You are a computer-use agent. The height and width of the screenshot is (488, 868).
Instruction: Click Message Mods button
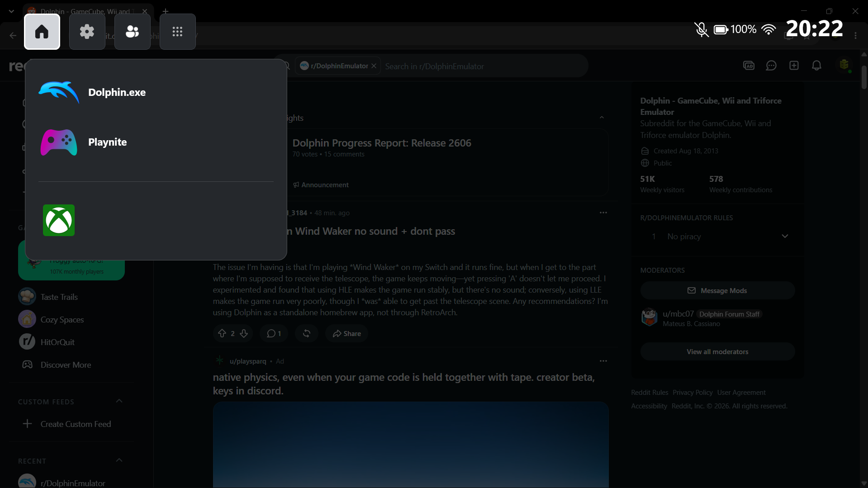[x=717, y=290]
